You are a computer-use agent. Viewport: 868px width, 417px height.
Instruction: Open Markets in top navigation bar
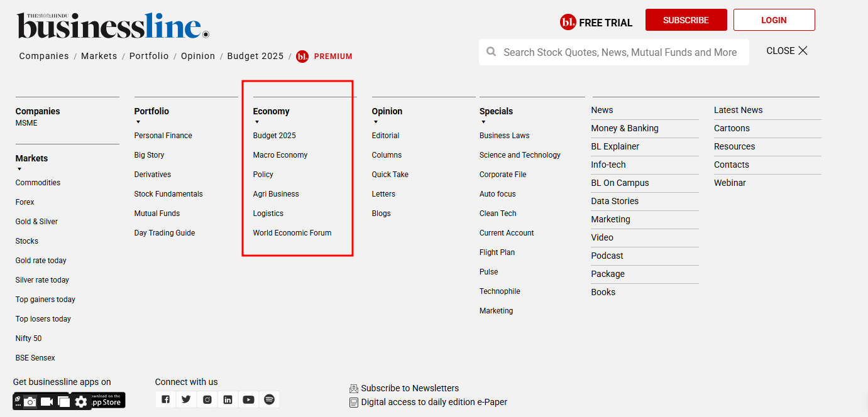tap(99, 56)
